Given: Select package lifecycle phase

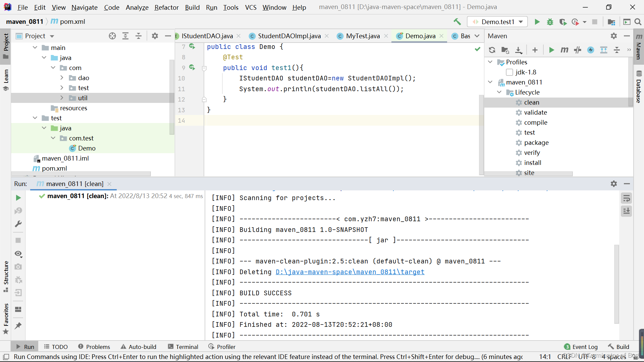Looking at the screenshot, I should [x=536, y=142].
